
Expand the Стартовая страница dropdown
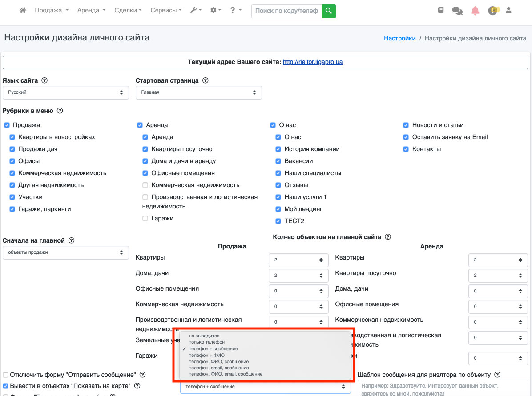coord(198,92)
